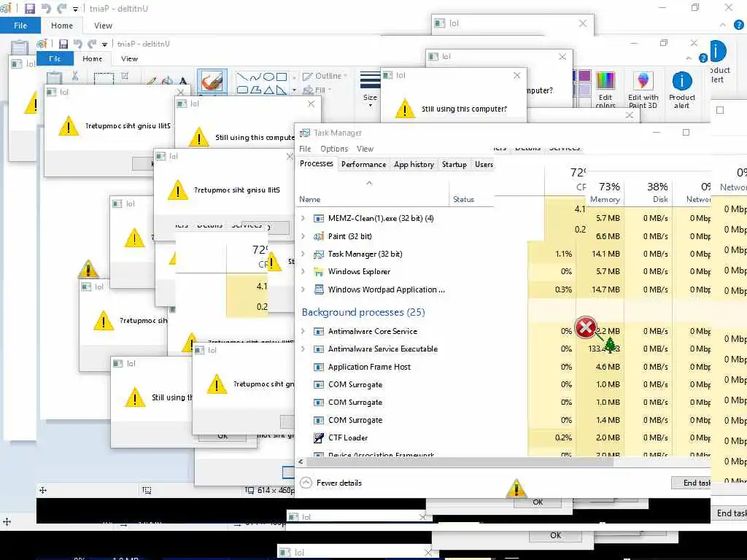Screen dimensions: 747x560
Task: Click Undo in topmost Paint title bar
Action: tap(46, 8)
